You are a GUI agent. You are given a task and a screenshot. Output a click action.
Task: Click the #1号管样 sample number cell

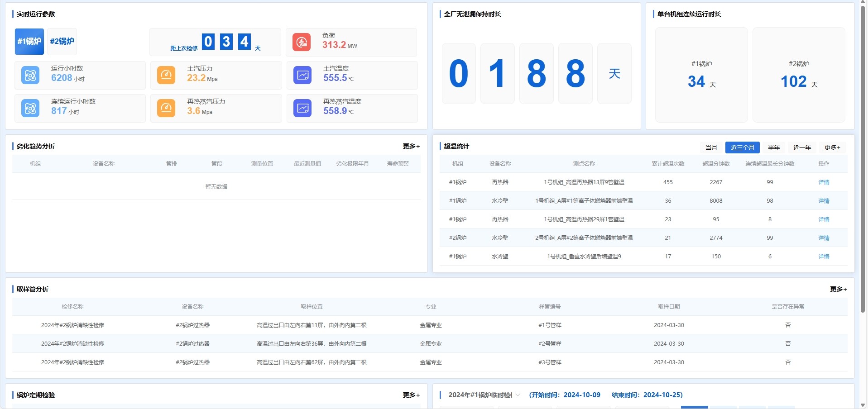(550, 325)
